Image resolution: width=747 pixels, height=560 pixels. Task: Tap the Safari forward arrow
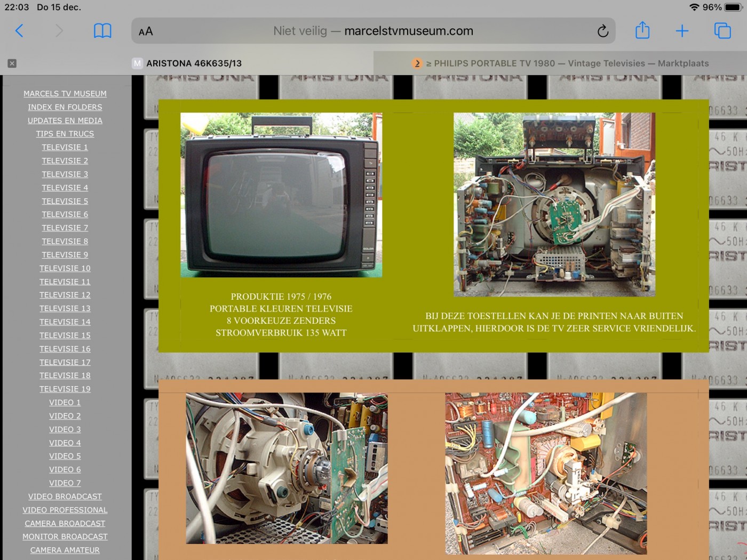[59, 31]
